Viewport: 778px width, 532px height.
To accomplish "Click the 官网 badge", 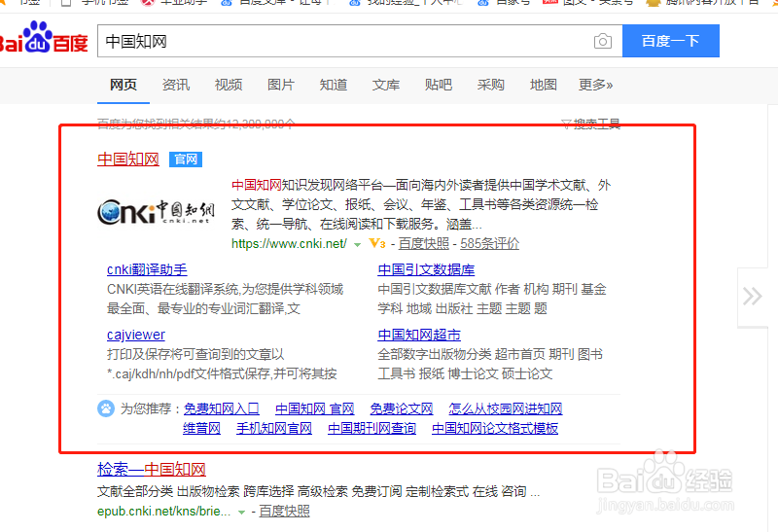I will [x=186, y=160].
